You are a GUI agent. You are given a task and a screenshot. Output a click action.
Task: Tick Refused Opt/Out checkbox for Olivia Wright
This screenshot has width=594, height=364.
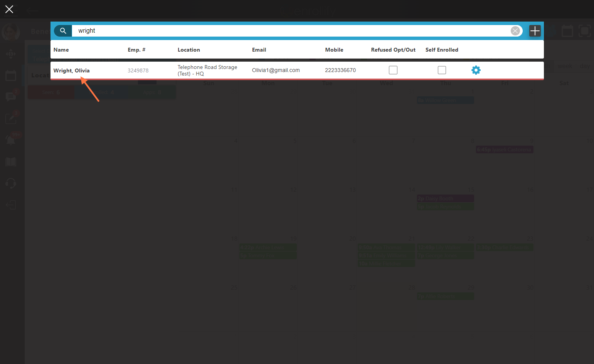(393, 70)
